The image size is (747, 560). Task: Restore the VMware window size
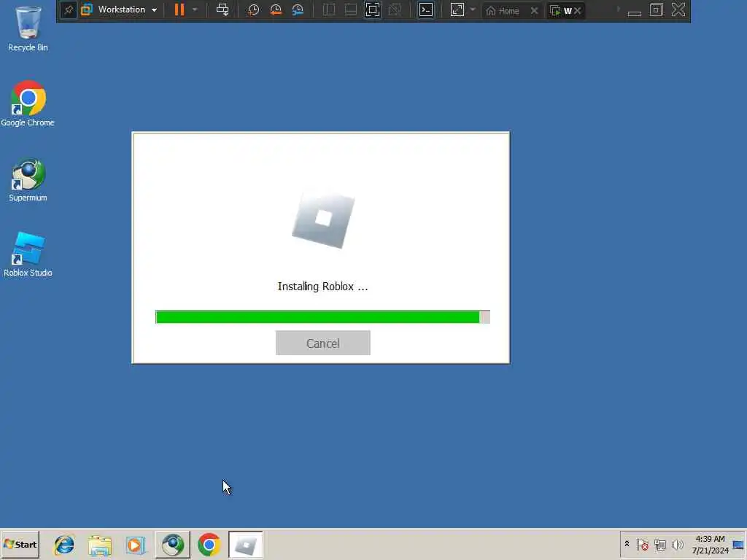(656, 9)
